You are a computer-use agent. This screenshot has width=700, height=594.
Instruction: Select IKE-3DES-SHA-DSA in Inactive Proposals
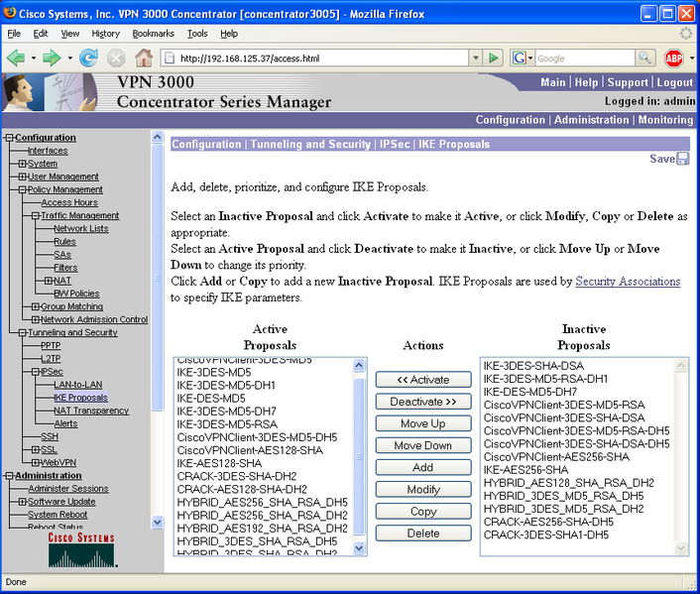point(533,366)
